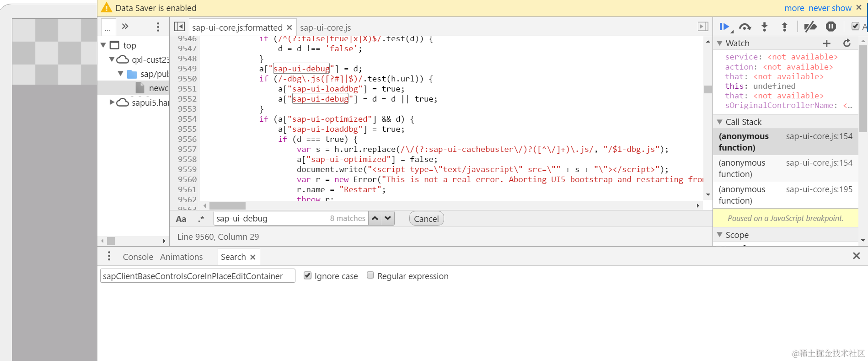Toggle pause on exceptions

[x=831, y=27]
